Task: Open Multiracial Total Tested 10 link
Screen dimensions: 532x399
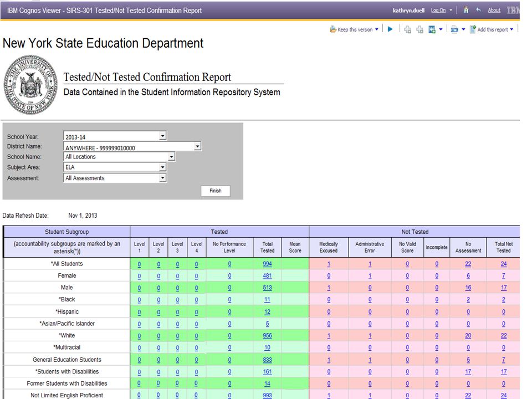Action: (x=267, y=347)
